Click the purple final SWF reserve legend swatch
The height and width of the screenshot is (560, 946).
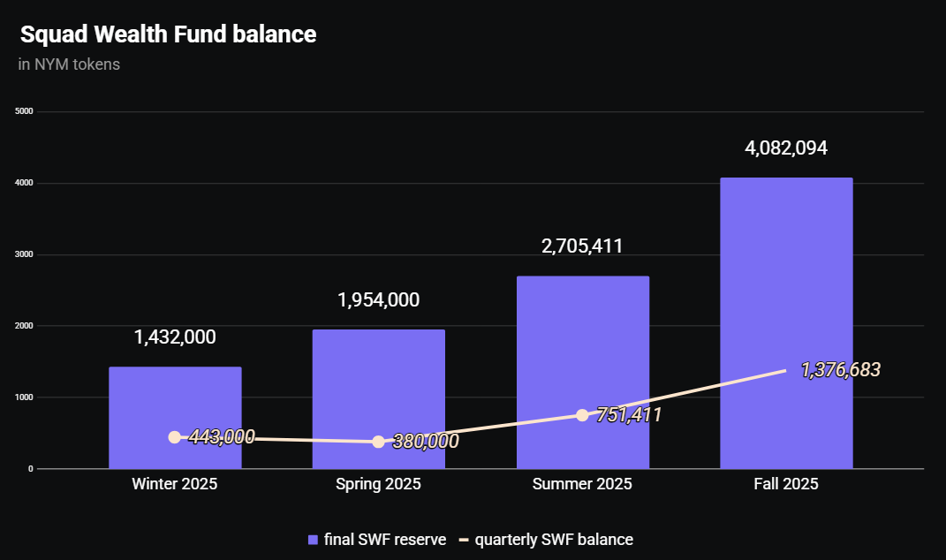pos(313,540)
